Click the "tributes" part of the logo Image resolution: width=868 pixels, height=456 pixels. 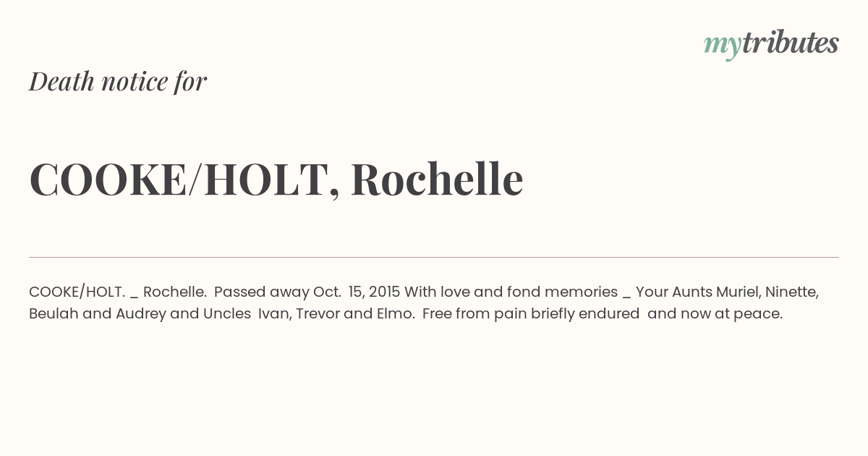click(791, 43)
